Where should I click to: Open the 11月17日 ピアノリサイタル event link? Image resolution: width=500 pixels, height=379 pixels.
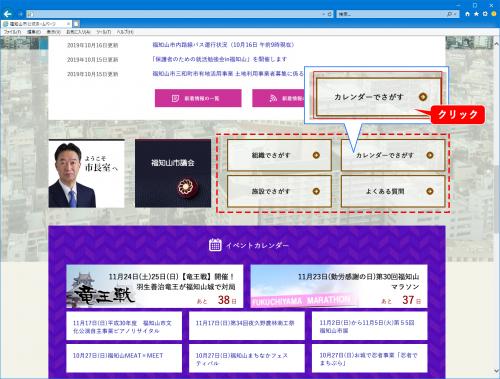(124, 326)
